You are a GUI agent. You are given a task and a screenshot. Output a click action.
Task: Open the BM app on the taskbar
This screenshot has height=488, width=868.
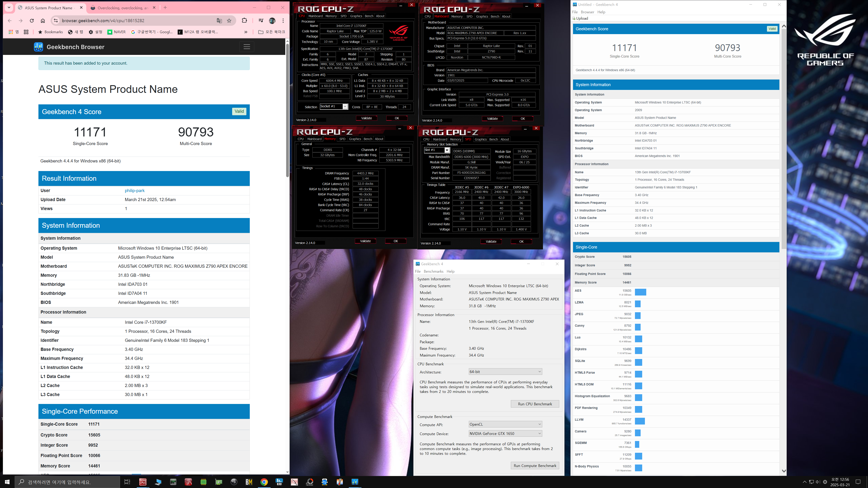pos(249,482)
